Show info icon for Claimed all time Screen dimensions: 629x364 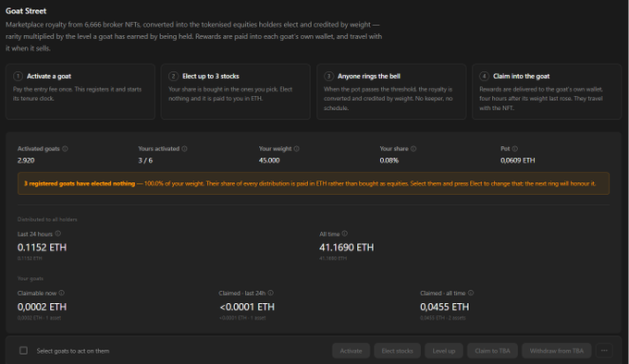[471, 293]
